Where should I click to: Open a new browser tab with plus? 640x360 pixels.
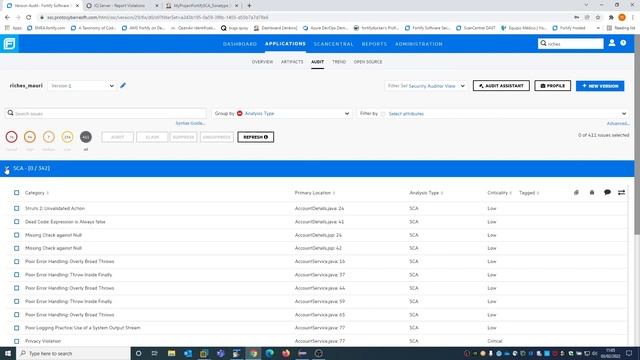249,6
